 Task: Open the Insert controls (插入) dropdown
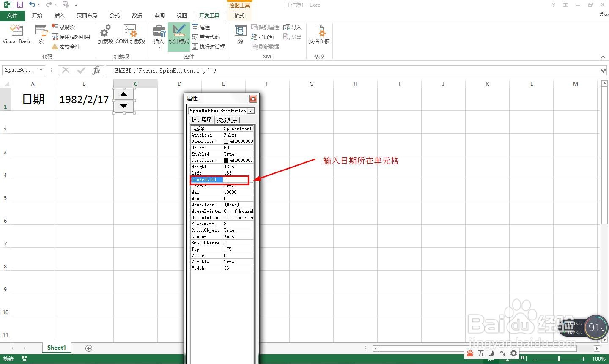(x=159, y=36)
